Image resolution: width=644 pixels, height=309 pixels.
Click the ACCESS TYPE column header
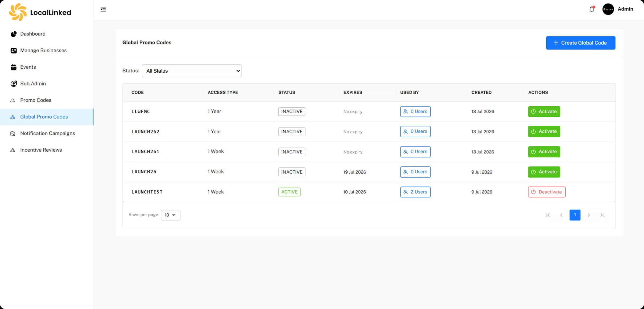pos(223,92)
